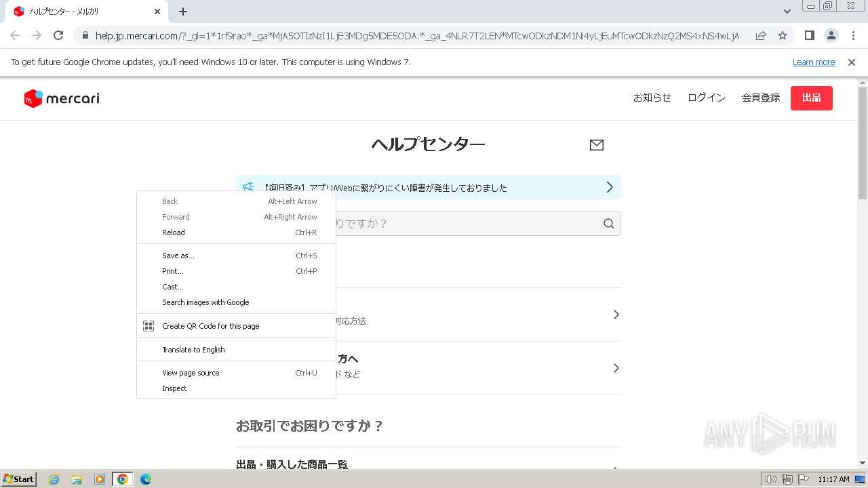Screen dimensions: 868x488
Task: Open the side panel icon
Action: 810,35
